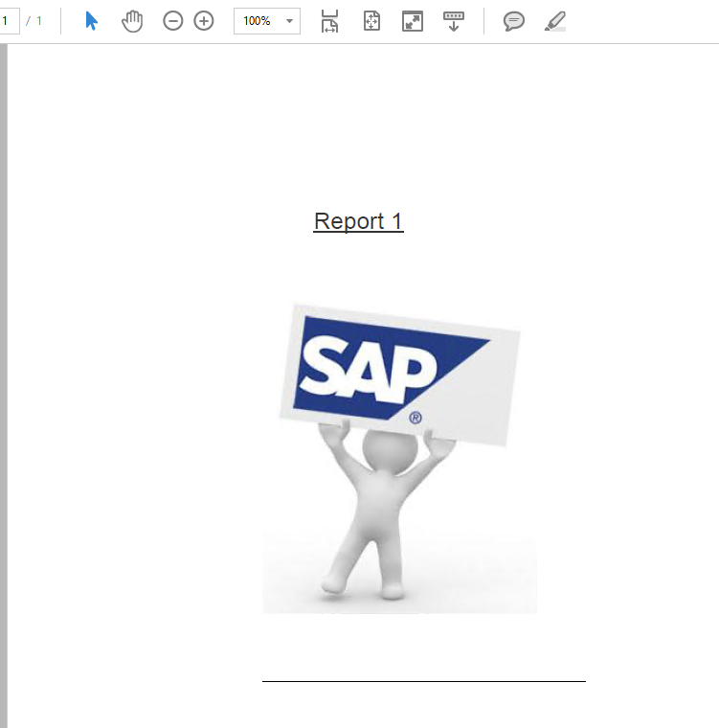Zoom out with the minus button
The height and width of the screenshot is (728, 719).
pyautogui.click(x=172, y=20)
